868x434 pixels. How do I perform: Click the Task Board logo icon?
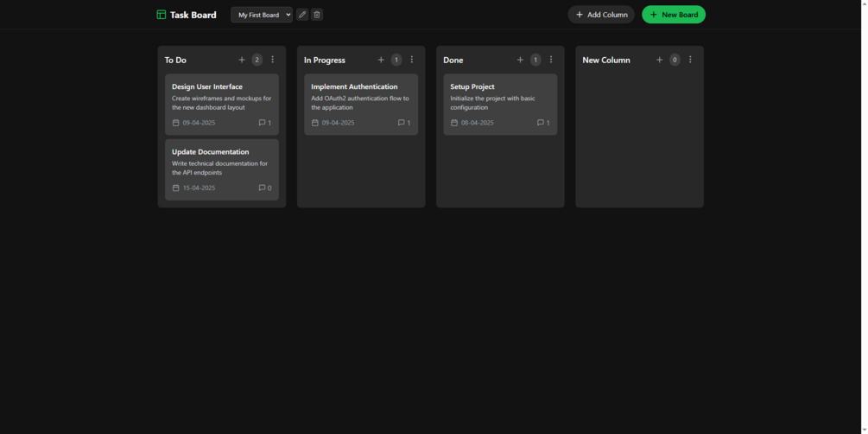162,15
